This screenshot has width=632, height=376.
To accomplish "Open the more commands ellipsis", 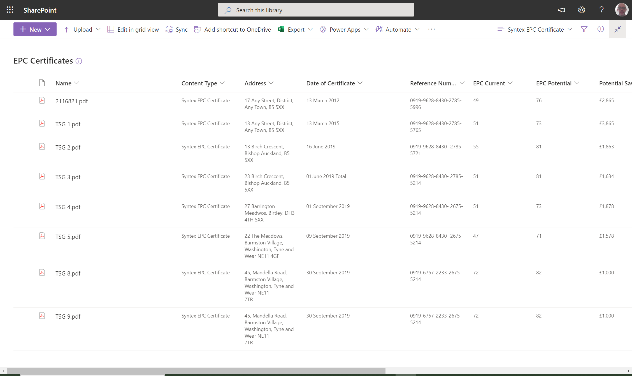I will (431, 29).
